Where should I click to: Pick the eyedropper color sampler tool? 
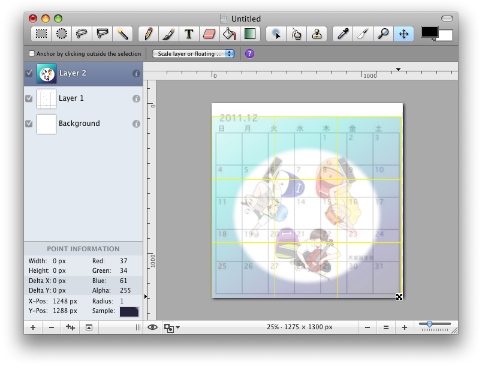pyautogui.click(x=343, y=34)
